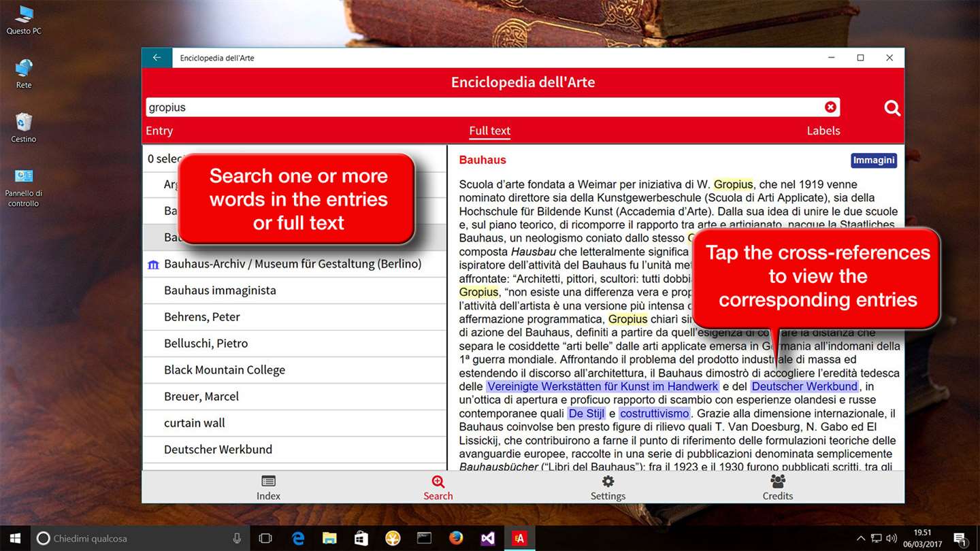The image size is (980, 551).
Task: Switch to the Labels search tab
Action: pos(823,131)
